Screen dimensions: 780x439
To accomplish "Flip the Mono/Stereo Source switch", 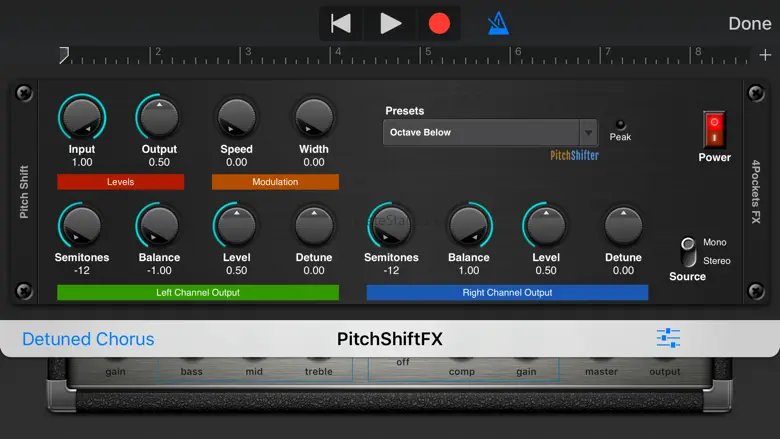I will (688, 251).
